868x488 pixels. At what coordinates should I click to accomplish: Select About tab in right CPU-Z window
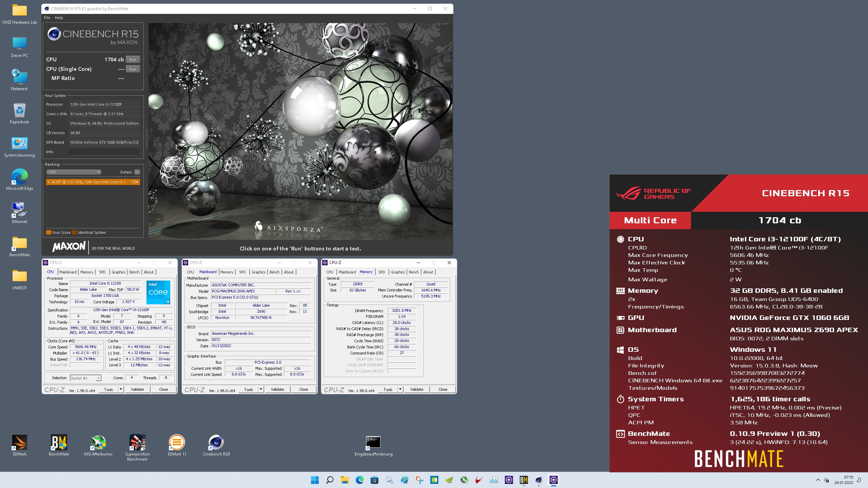tap(428, 272)
